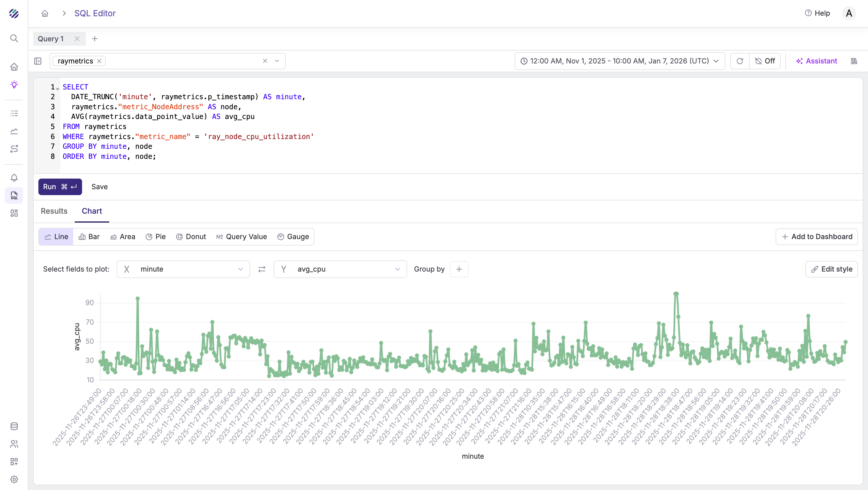Remove the raymetrics dataset tag
This screenshot has width=868, height=490.
pyautogui.click(x=99, y=61)
